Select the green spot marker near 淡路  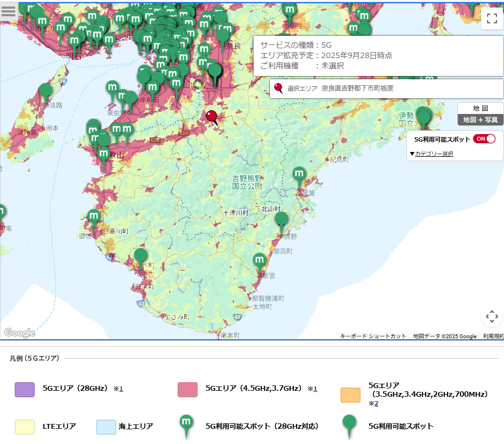pos(46,91)
